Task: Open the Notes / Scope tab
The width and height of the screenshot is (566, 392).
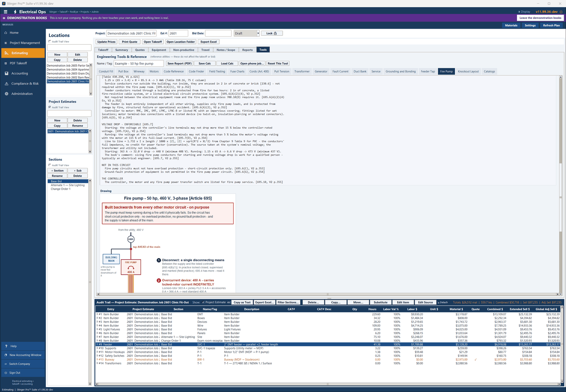Action: click(226, 50)
